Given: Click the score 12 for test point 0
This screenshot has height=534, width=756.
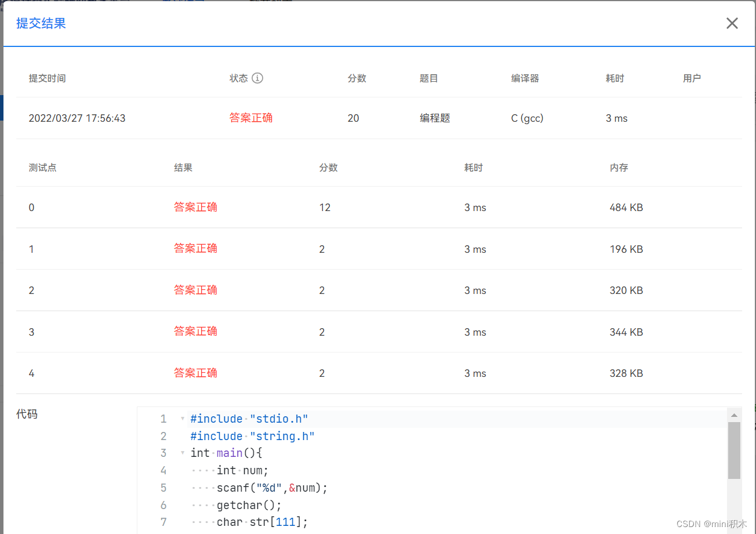Looking at the screenshot, I should 325,208.
